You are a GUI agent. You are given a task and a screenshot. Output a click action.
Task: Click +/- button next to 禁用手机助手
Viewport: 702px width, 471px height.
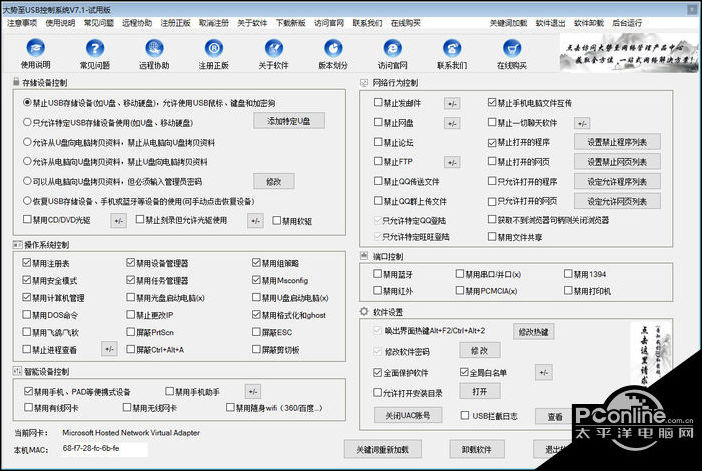[253, 391]
